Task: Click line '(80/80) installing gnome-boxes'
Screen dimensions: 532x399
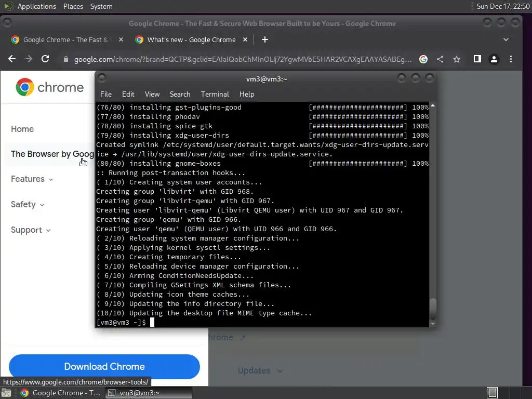Action: pos(158,164)
